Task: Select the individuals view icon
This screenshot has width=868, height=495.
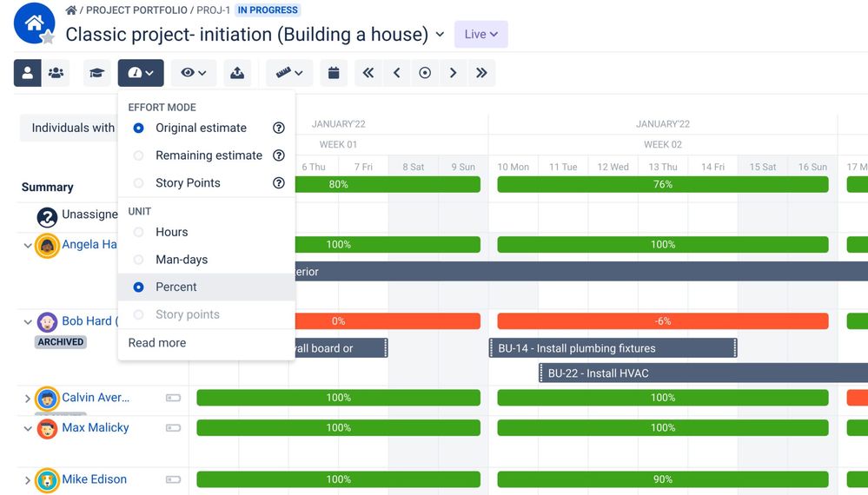Action: tap(27, 73)
